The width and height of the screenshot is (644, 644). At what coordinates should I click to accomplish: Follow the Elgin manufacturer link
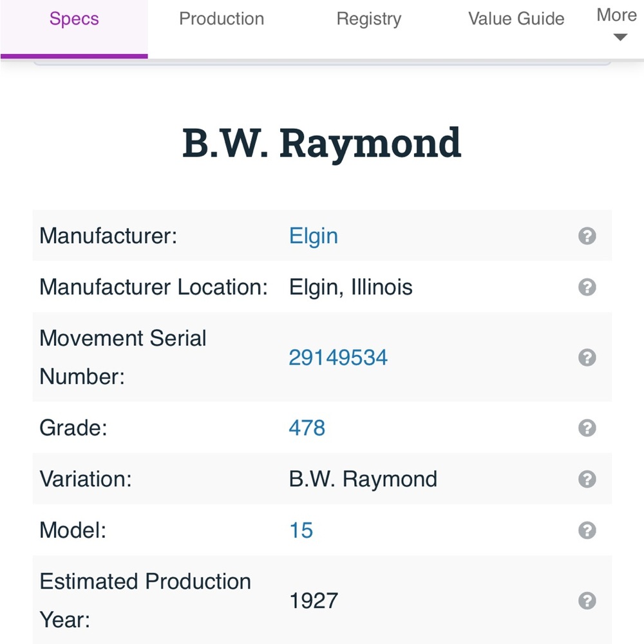tap(314, 236)
